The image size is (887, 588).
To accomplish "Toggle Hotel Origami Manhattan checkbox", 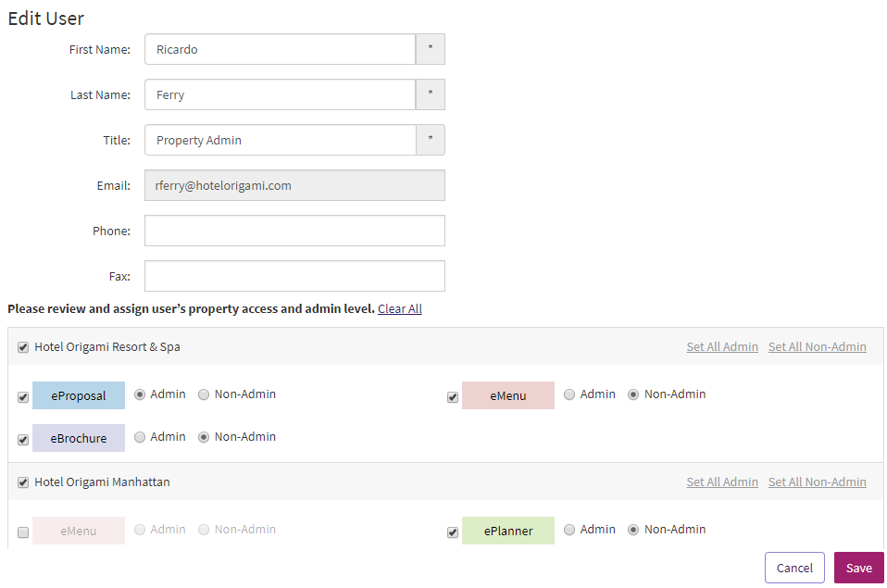I will [x=23, y=482].
